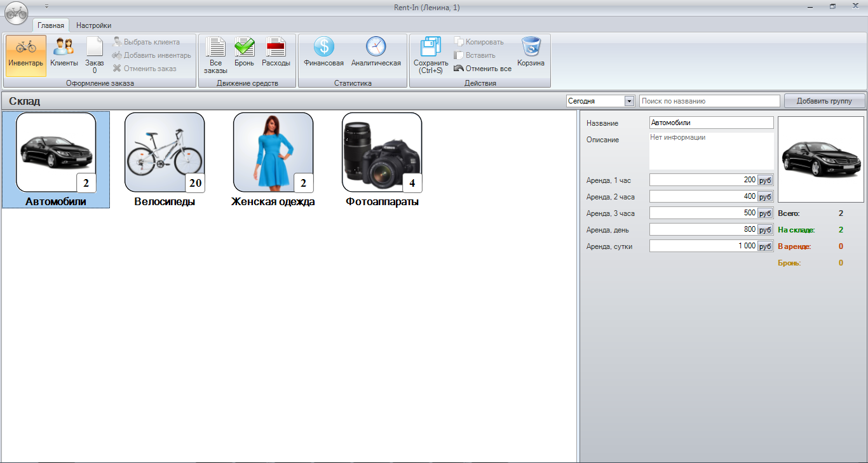Switch to the Настройки tab
Viewport: 868px width, 463px height.
click(93, 25)
